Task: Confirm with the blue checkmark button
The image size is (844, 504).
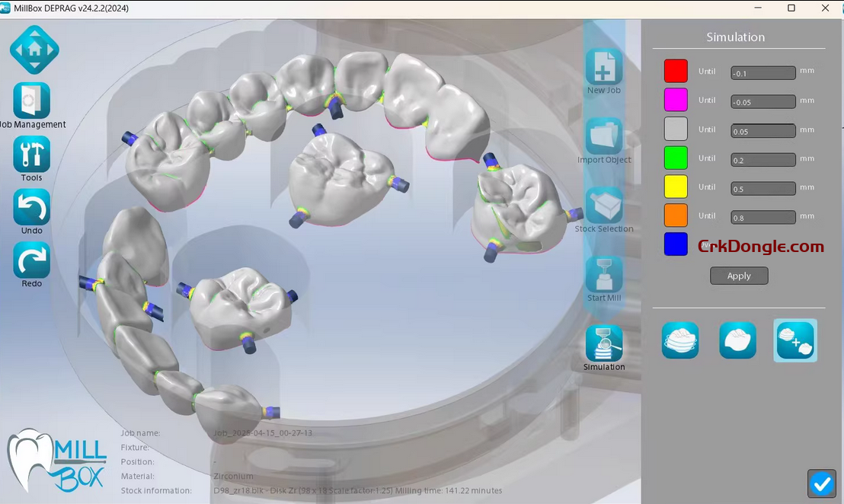Action: 822,483
